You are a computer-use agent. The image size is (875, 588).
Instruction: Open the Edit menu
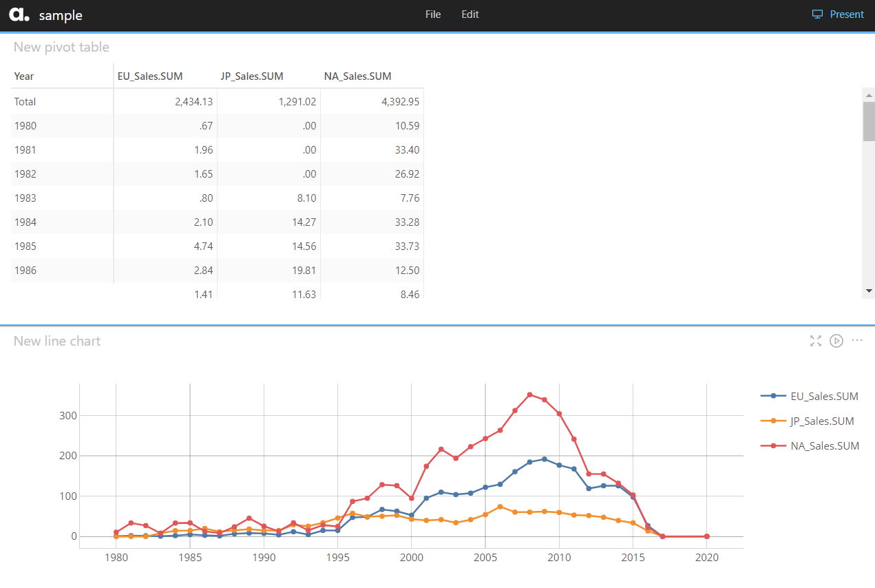click(470, 14)
